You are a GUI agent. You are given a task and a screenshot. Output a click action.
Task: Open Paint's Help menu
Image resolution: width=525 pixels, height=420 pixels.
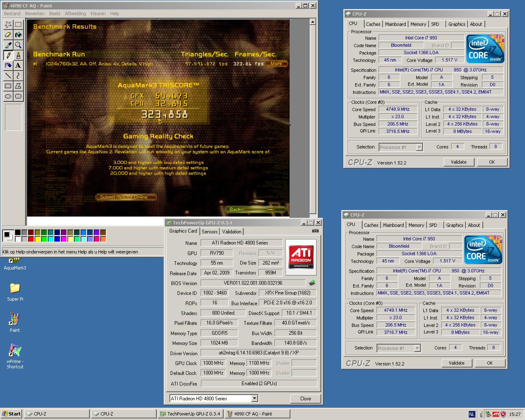114,14
